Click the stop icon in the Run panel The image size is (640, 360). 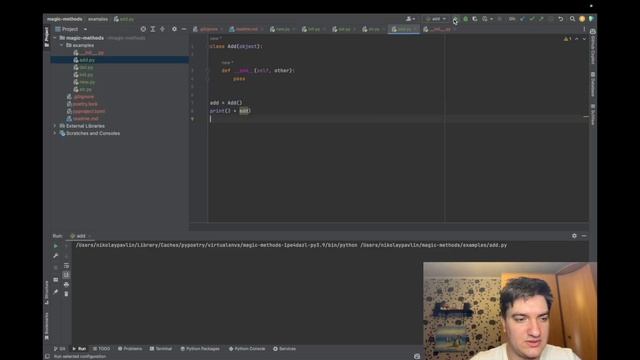(x=56, y=268)
